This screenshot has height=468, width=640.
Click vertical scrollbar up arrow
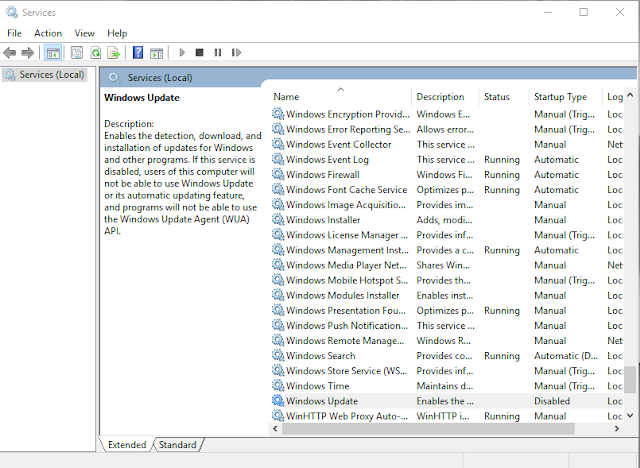click(630, 95)
